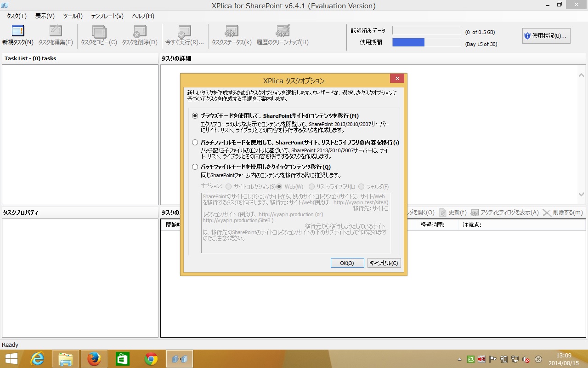The height and width of the screenshot is (368, 588).
Task: Open the ツール(I) menu
Action: [x=73, y=16]
